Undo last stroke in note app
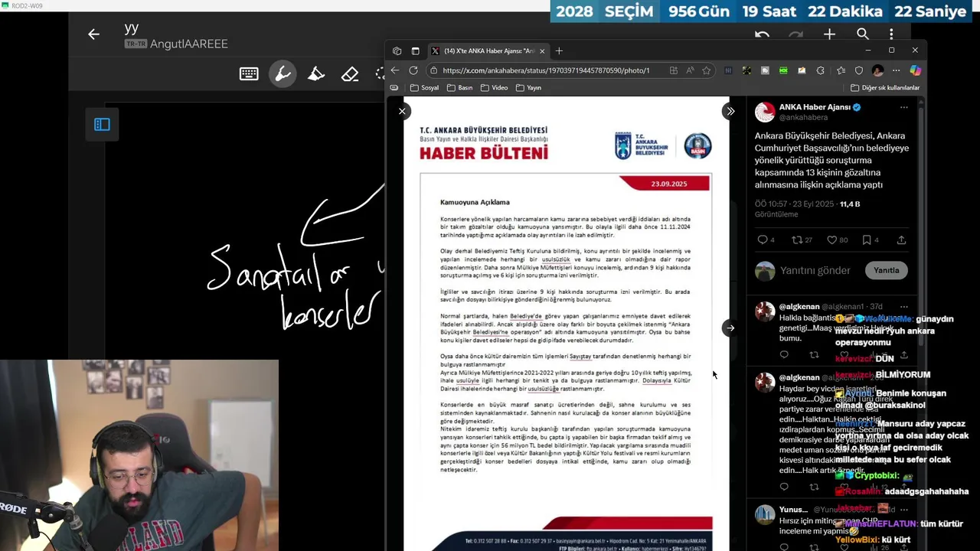This screenshot has height=551, width=980. 762,34
